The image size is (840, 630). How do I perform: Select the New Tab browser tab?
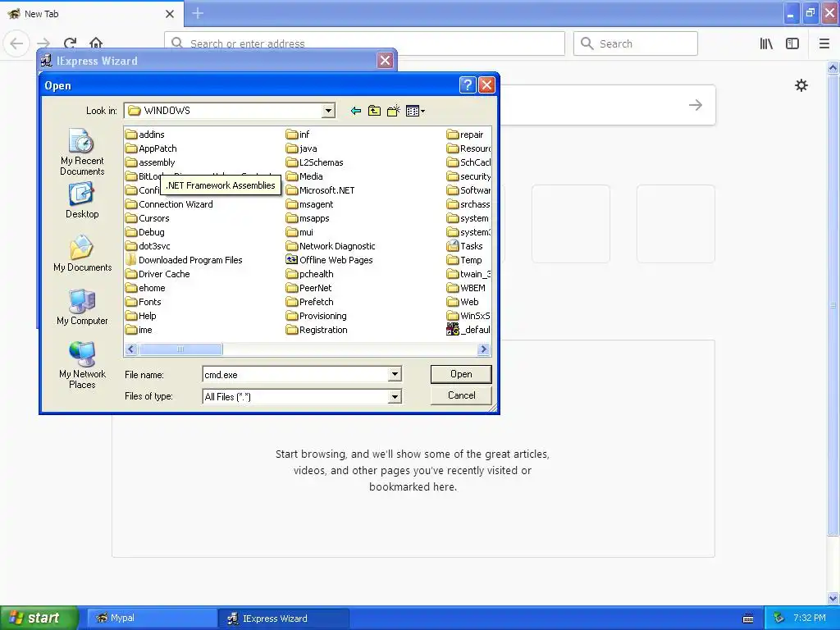pyautogui.click(x=91, y=14)
